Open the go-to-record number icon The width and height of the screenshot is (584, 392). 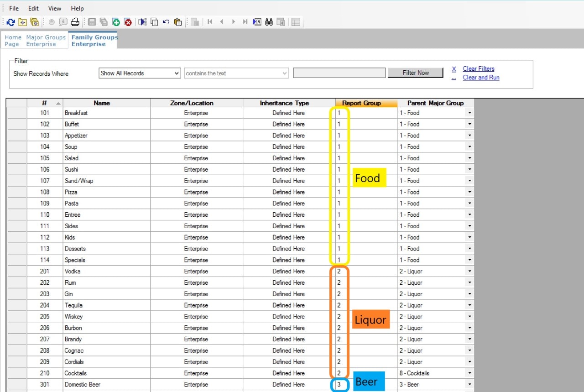257,22
